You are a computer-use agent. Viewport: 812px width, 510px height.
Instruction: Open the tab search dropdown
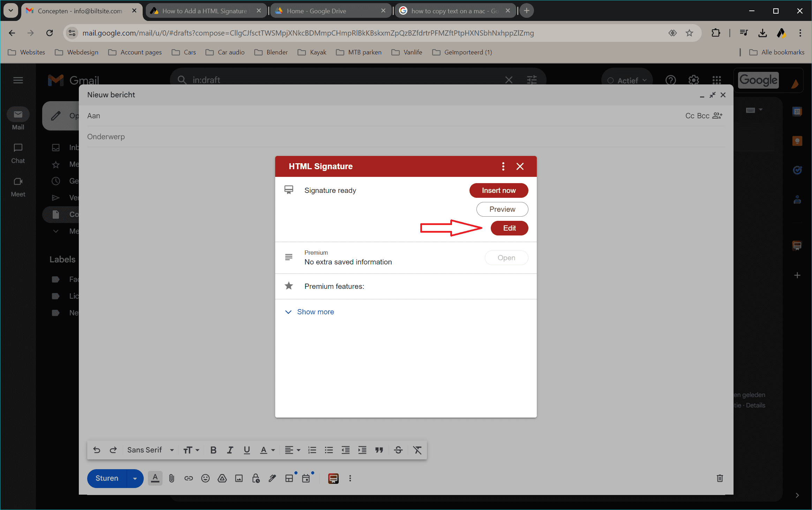point(11,10)
